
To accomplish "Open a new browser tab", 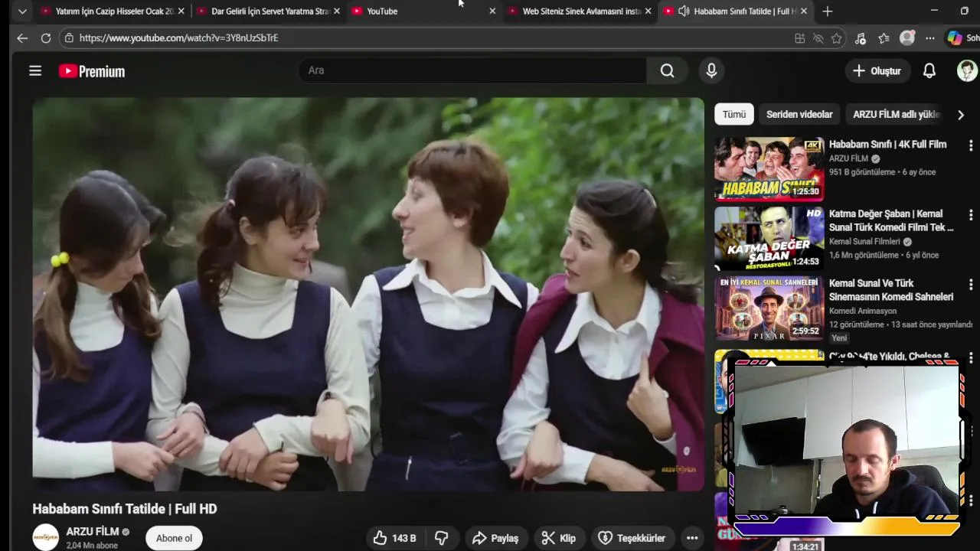I will (828, 11).
